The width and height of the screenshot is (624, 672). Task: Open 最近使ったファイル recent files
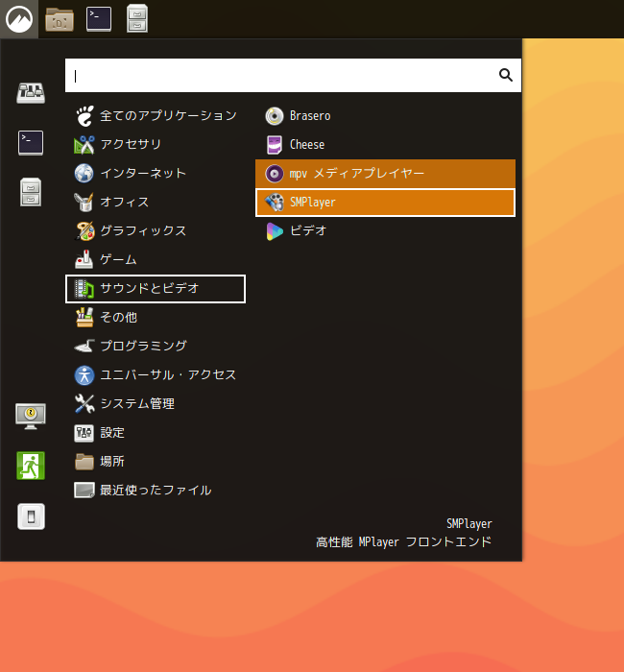click(x=156, y=491)
